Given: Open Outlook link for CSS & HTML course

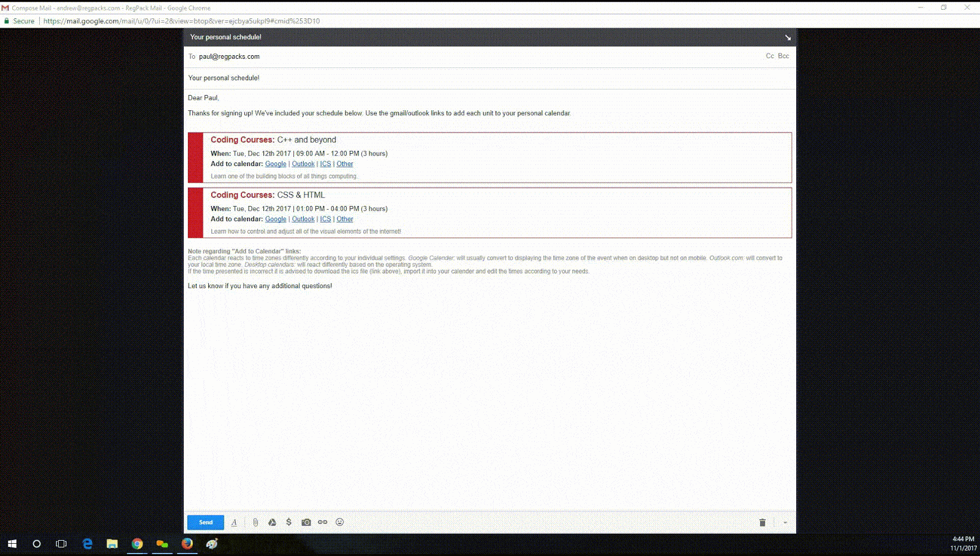Looking at the screenshot, I should click(x=303, y=219).
